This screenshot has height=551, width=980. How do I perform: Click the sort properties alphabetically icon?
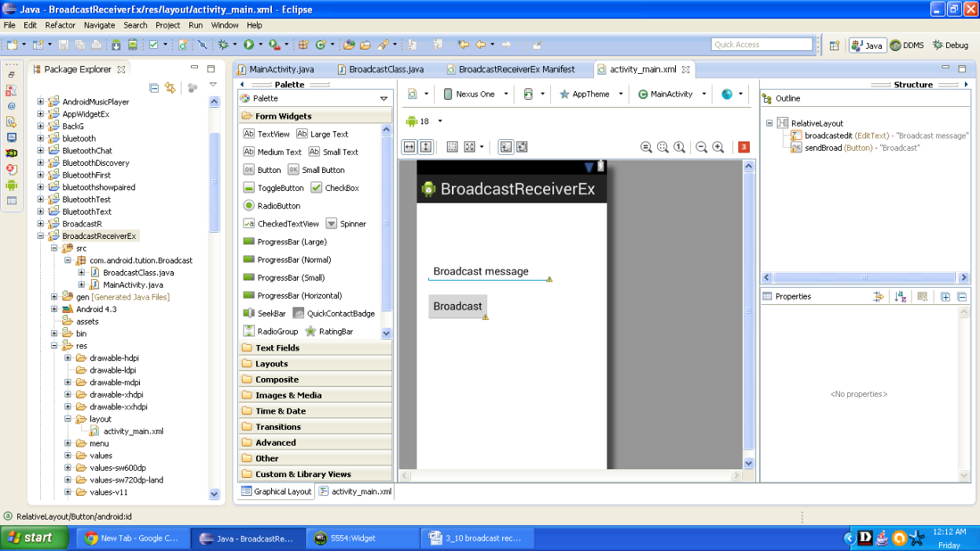pos(901,296)
